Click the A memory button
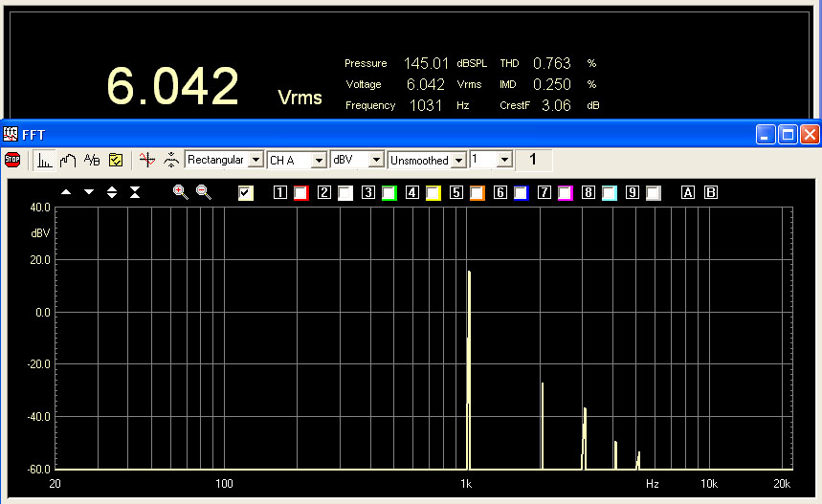822x504 pixels. click(687, 193)
